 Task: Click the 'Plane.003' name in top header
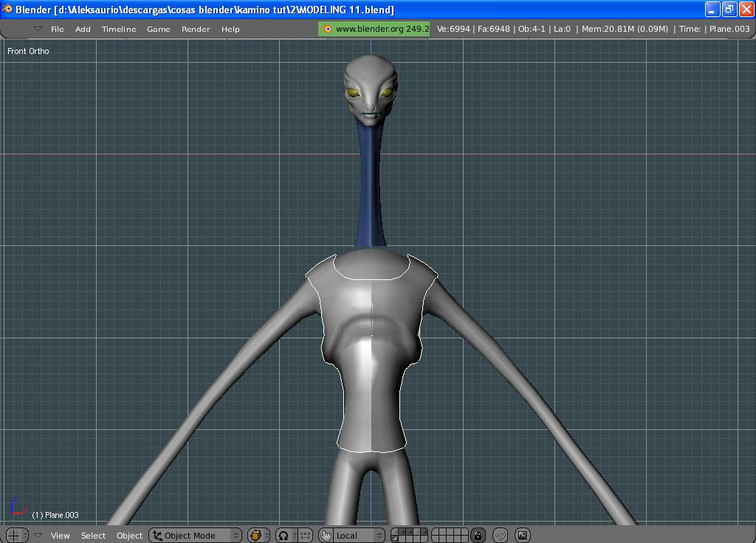click(x=729, y=29)
